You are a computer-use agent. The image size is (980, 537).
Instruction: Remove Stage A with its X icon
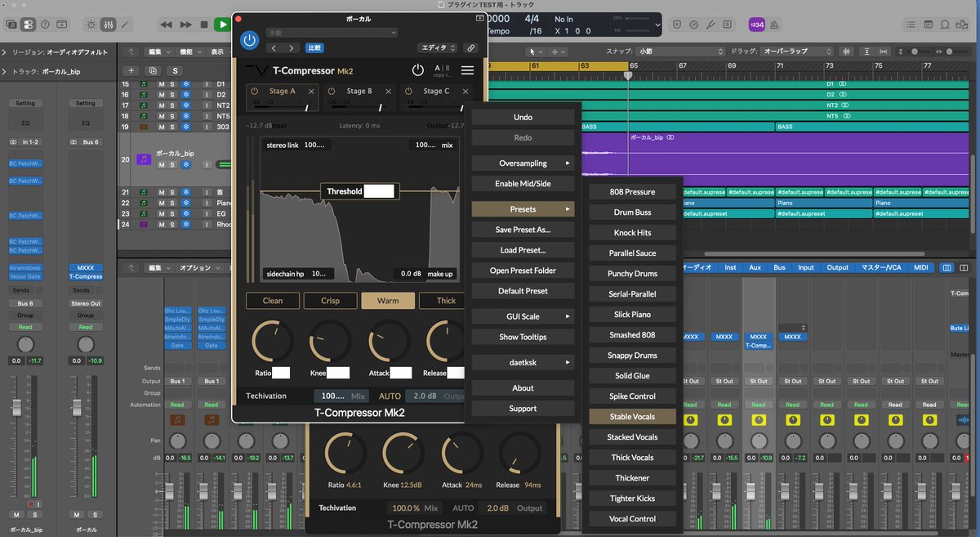311,92
